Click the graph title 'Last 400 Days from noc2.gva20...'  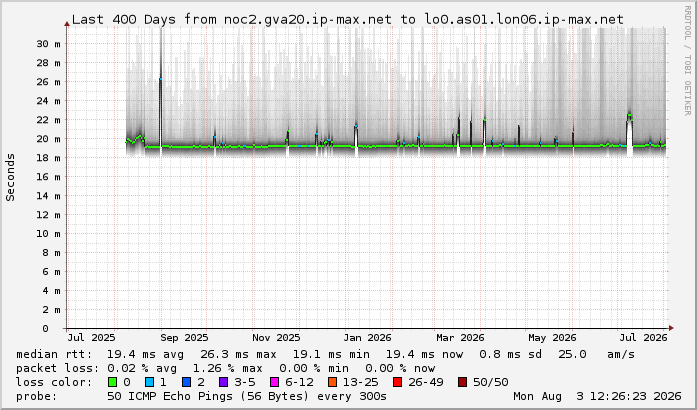(348, 20)
